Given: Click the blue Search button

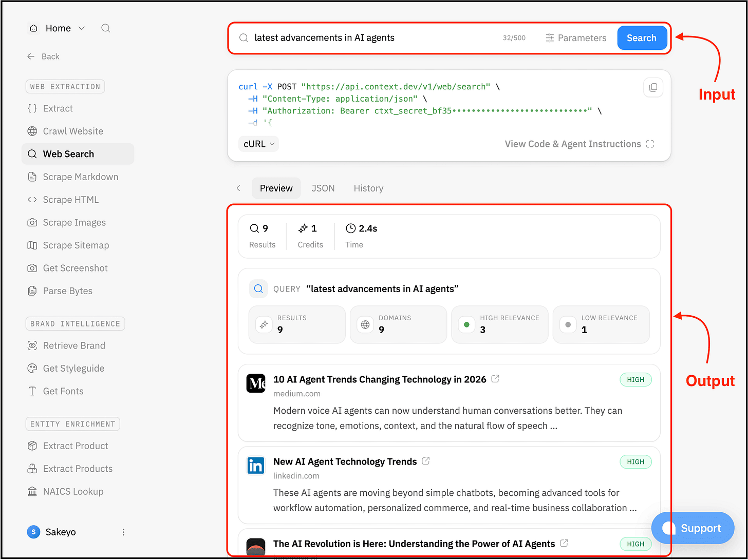Looking at the screenshot, I should pyautogui.click(x=642, y=38).
